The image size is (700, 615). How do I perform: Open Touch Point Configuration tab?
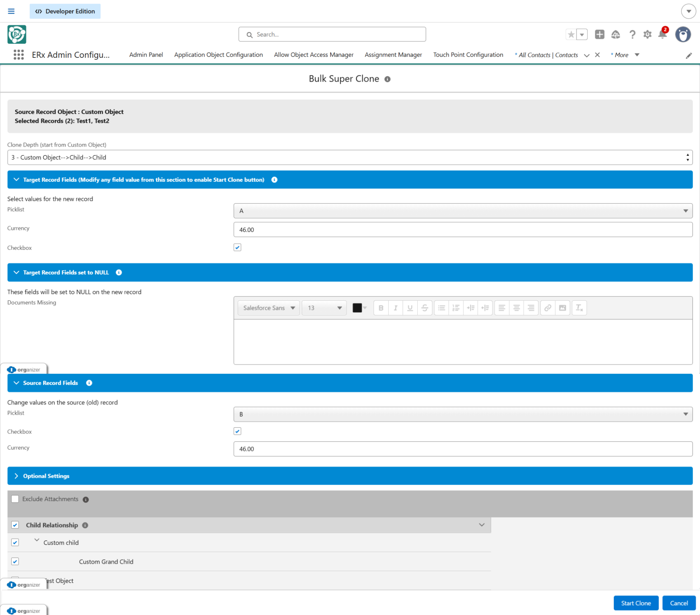pos(468,55)
